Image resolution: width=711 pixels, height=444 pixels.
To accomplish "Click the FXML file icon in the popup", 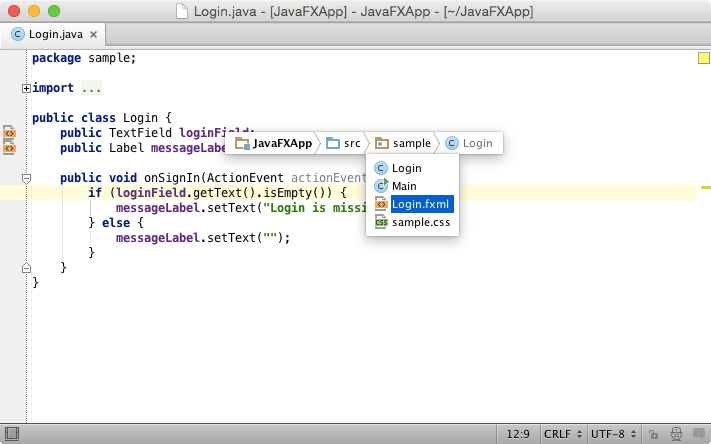I will [381, 204].
